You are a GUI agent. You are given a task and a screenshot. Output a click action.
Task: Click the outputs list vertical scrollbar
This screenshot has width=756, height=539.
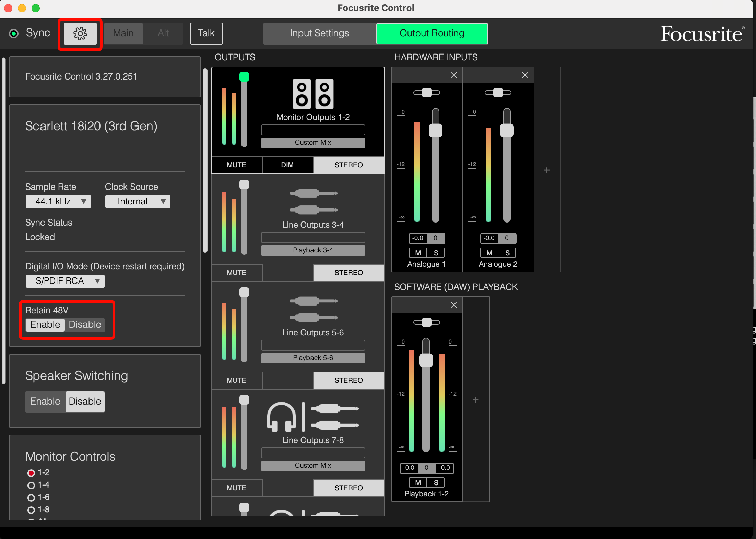click(x=205, y=160)
